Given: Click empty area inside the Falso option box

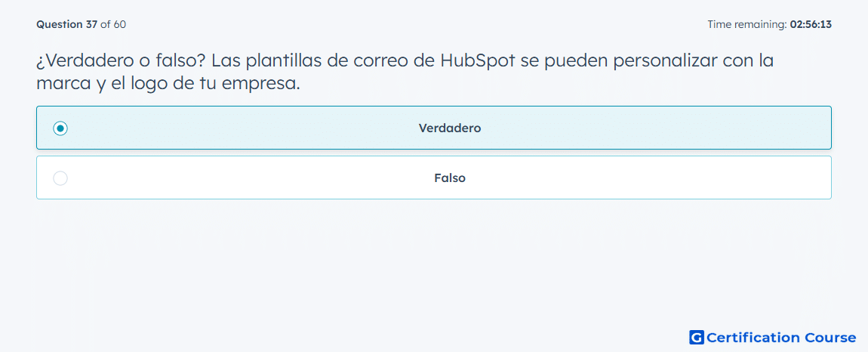Looking at the screenshot, I should click(x=636, y=178).
